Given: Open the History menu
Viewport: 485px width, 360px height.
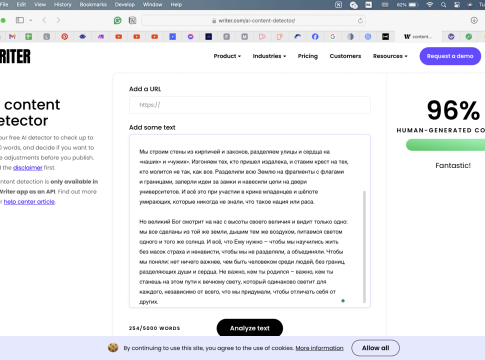Looking at the screenshot, I should [63, 5].
